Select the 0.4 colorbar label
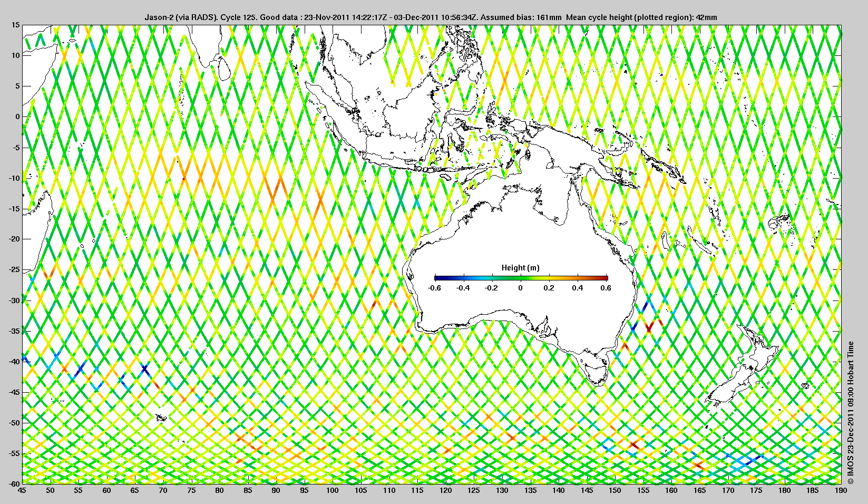The image size is (868, 504). pos(578,288)
